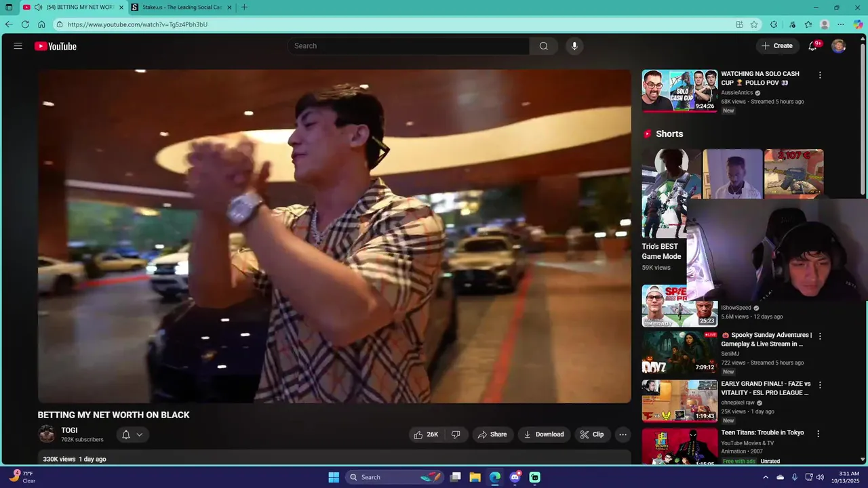Open the YouTube guide hamburger menu

[18, 46]
